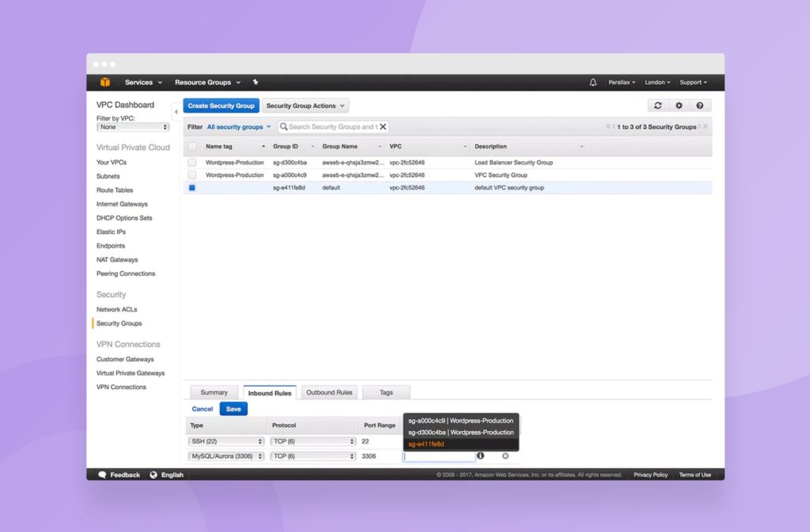Open the Support dropdown menu
This screenshot has height=532, width=810.
(693, 82)
